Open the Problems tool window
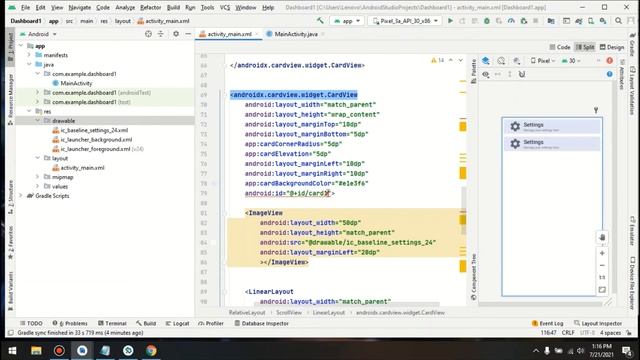Image resolution: width=640 pixels, height=360 pixels. (70, 323)
